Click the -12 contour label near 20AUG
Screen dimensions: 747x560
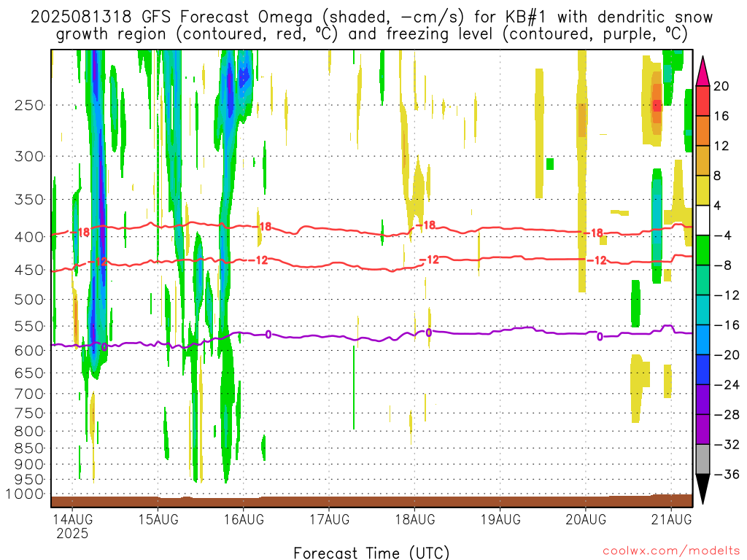(597, 260)
